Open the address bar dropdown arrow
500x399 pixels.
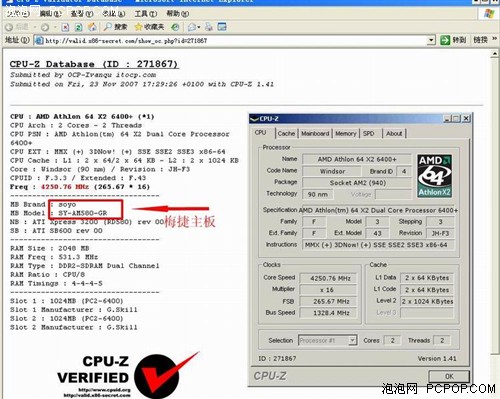pyautogui.click(x=431, y=41)
